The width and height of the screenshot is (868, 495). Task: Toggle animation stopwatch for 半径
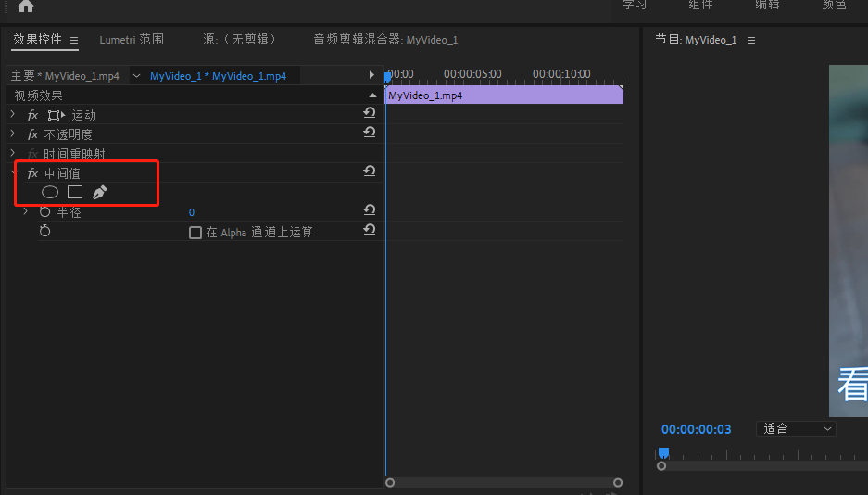click(x=44, y=212)
